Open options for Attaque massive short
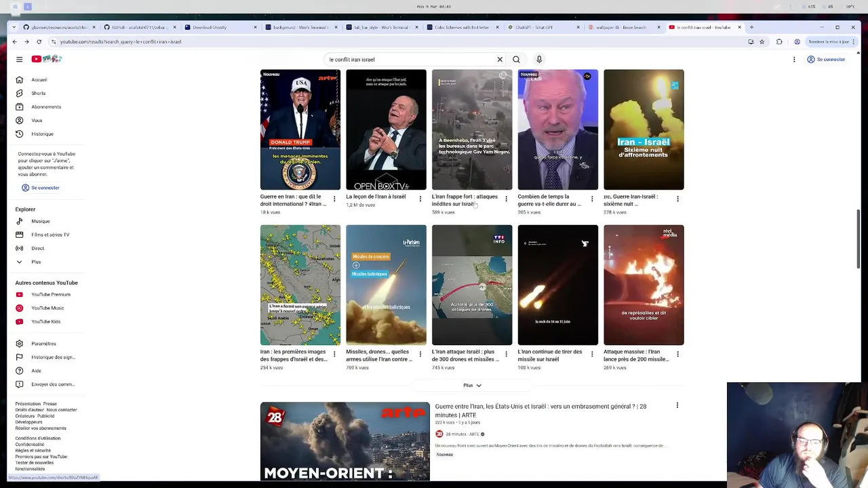 [677, 354]
